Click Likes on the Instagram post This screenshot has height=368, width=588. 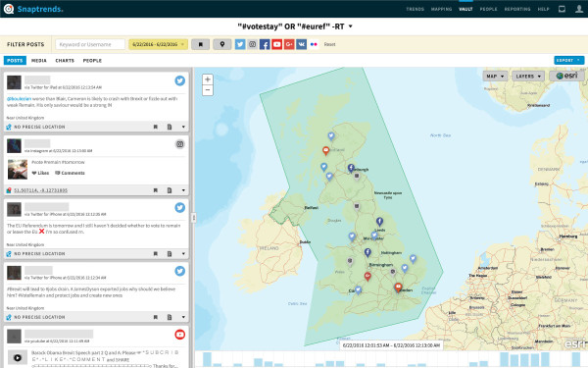coord(40,173)
